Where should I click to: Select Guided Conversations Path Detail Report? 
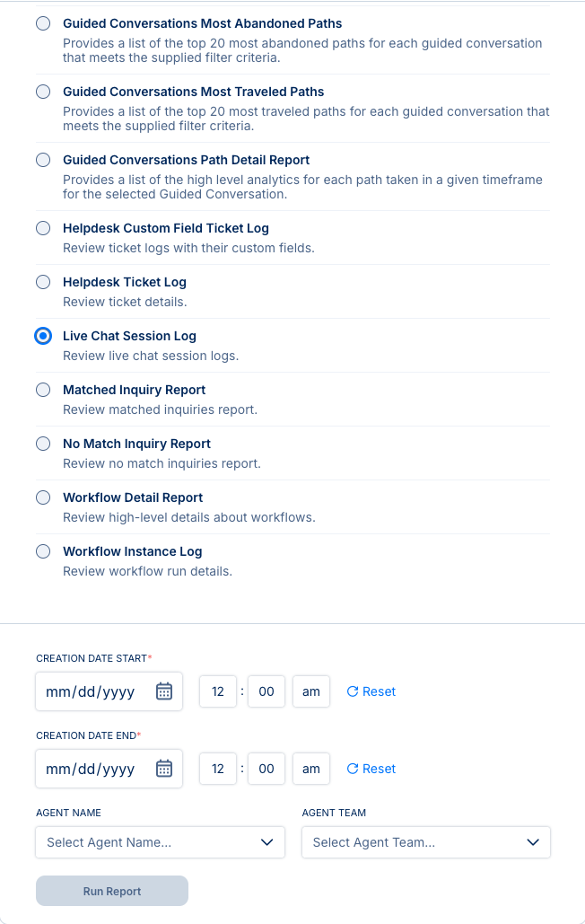pos(43,160)
